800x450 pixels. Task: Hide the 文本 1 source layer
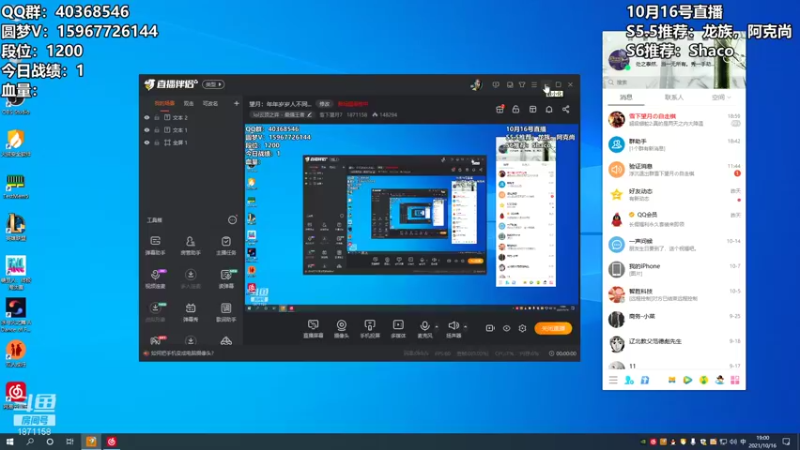pos(147,130)
